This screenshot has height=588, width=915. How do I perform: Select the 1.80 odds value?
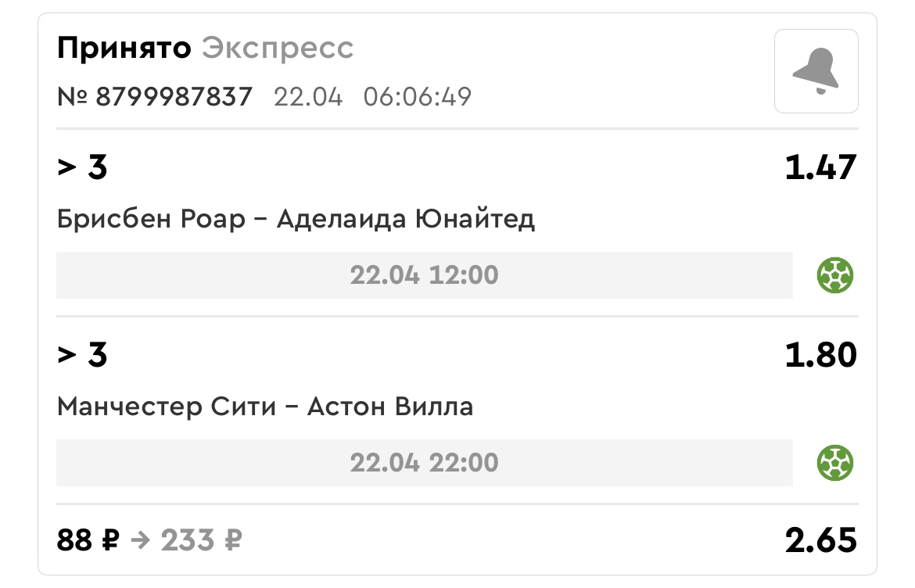click(x=820, y=355)
